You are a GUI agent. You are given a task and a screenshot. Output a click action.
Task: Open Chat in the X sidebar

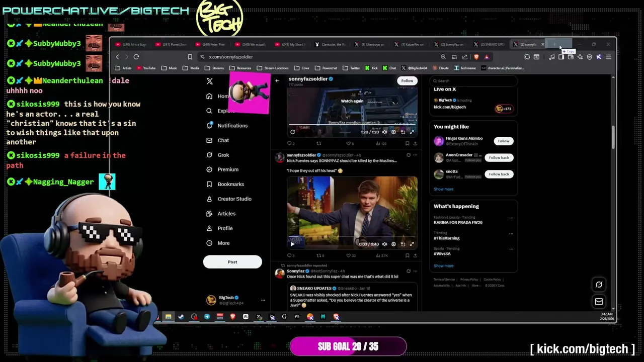coord(218,140)
